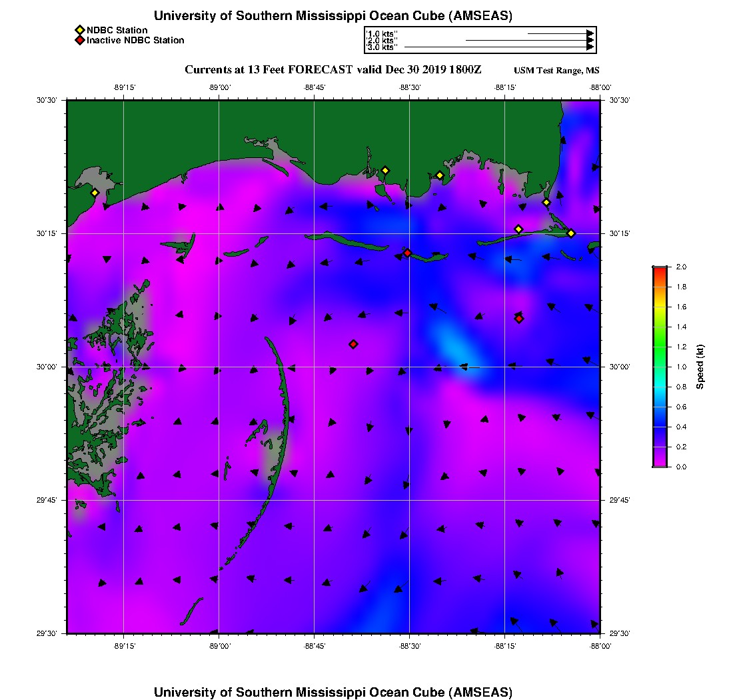This screenshot has width=733, height=700.
Task: Click the -89°15' label on the bottom axis
Action: point(124,646)
